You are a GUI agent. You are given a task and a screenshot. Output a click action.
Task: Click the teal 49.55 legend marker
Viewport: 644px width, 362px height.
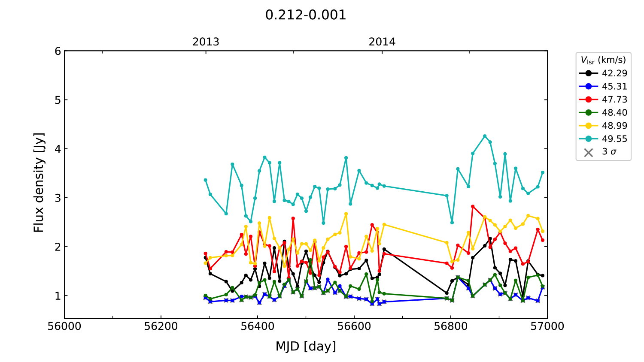(589, 139)
